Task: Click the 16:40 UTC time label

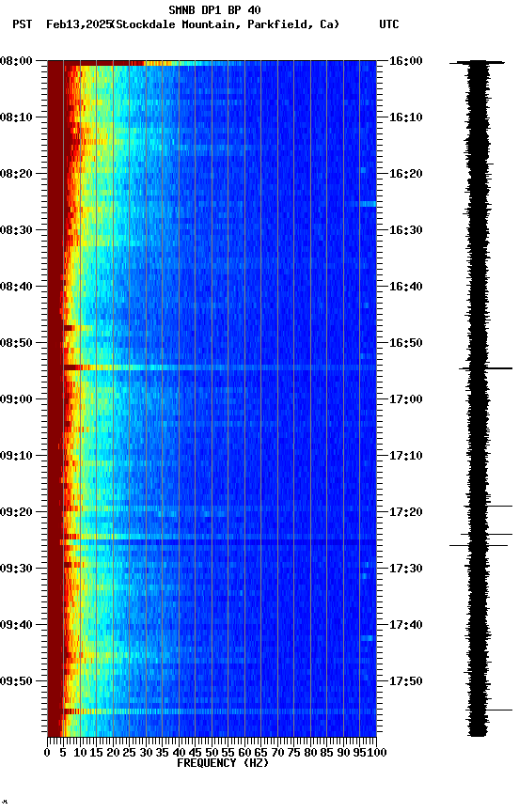Action: 406,287
